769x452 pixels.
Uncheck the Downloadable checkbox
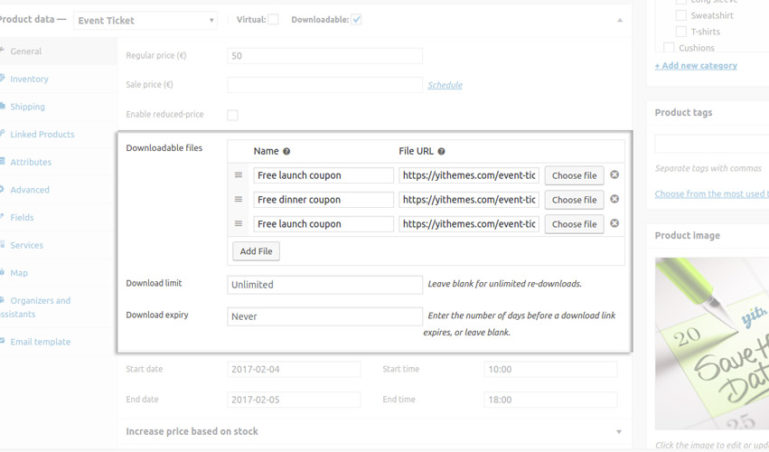[x=357, y=19]
